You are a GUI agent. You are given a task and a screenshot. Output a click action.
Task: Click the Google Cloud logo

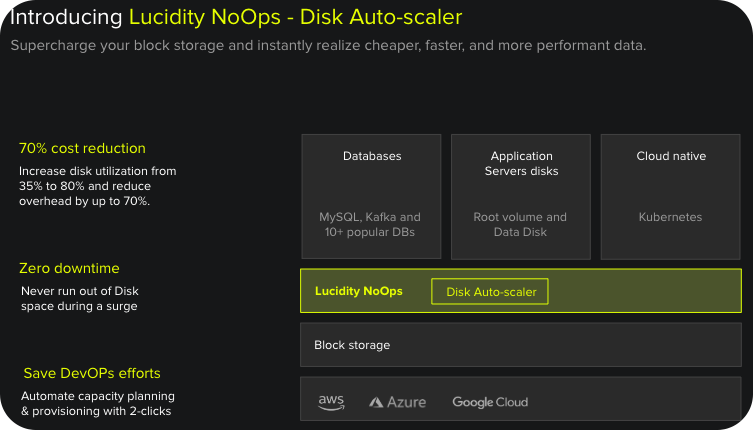pyautogui.click(x=490, y=402)
